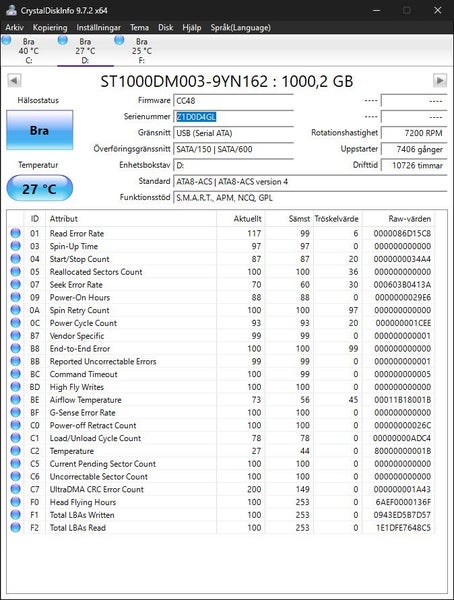
Task: Select the Current Pending Sector Count row
Action: tap(221, 463)
